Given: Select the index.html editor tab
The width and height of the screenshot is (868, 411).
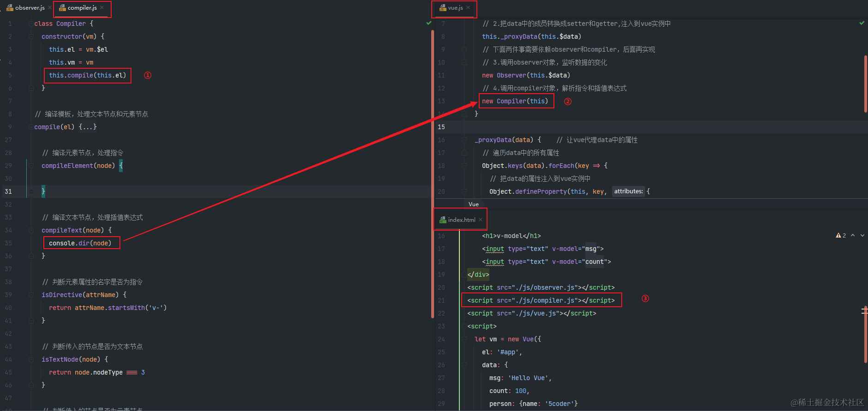Looking at the screenshot, I should [461, 220].
